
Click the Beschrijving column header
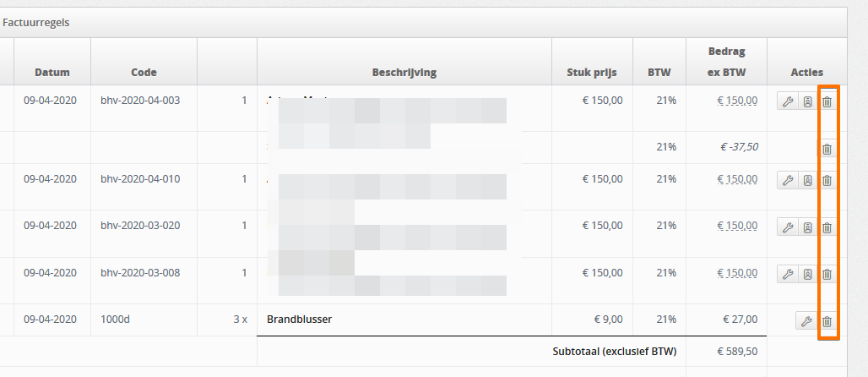[404, 72]
